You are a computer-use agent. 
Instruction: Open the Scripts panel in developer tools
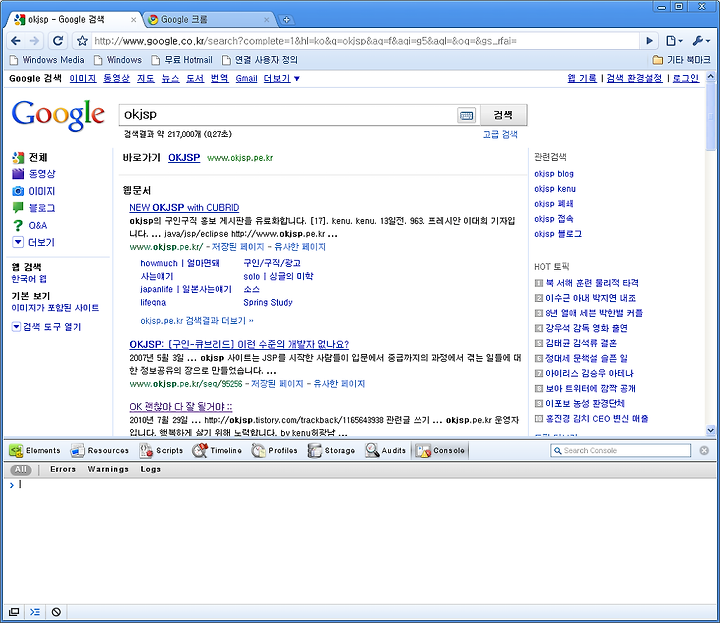(x=161, y=451)
